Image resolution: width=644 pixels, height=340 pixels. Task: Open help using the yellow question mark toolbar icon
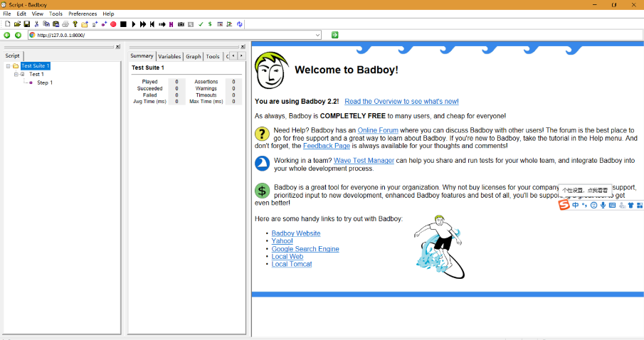75,24
